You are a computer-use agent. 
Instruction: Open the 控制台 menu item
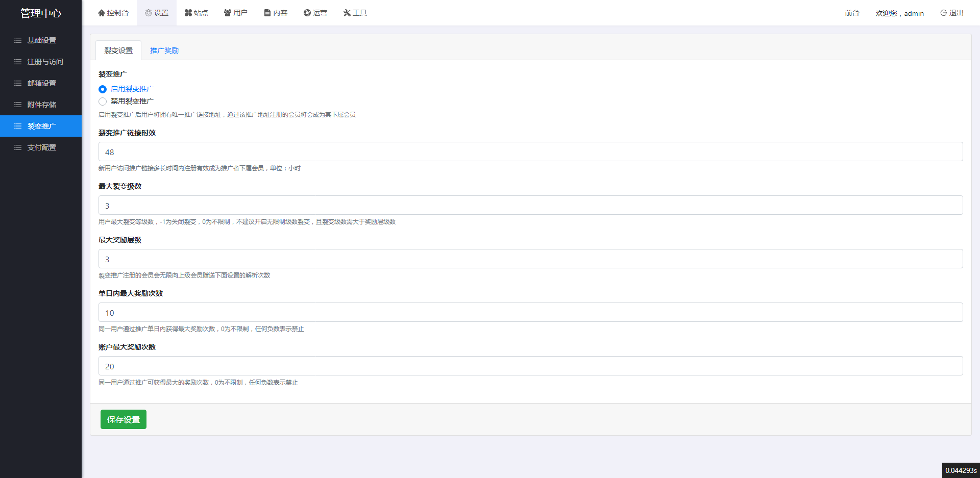coord(113,13)
